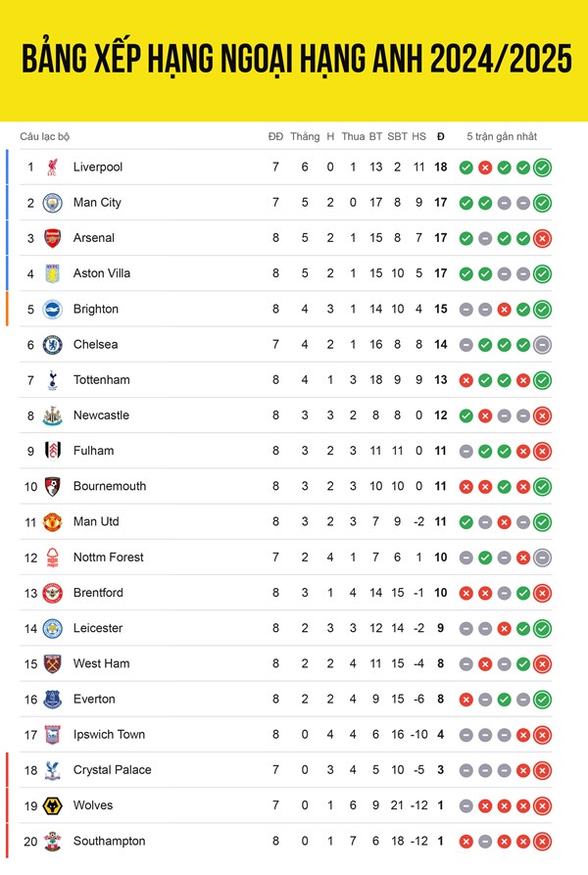Click the Thắng column header
This screenshot has width=588, height=875.
(305, 136)
